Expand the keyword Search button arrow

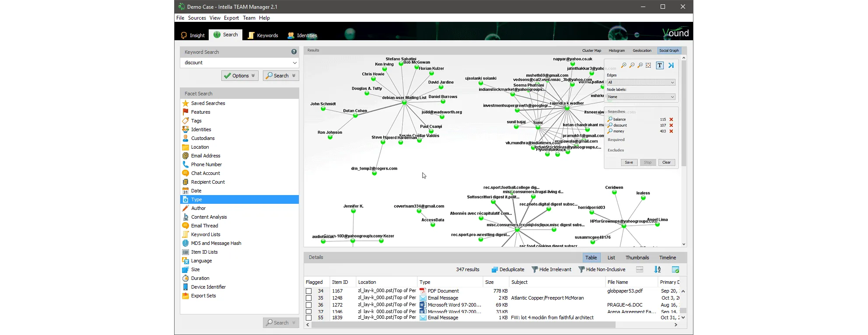click(294, 76)
